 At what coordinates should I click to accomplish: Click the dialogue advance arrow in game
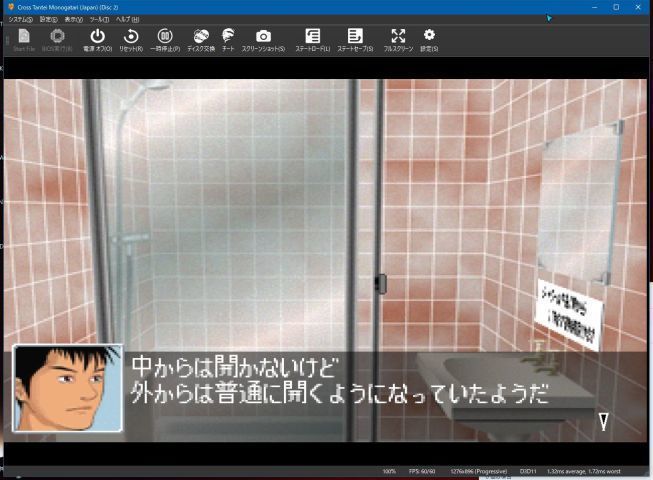(603, 421)
